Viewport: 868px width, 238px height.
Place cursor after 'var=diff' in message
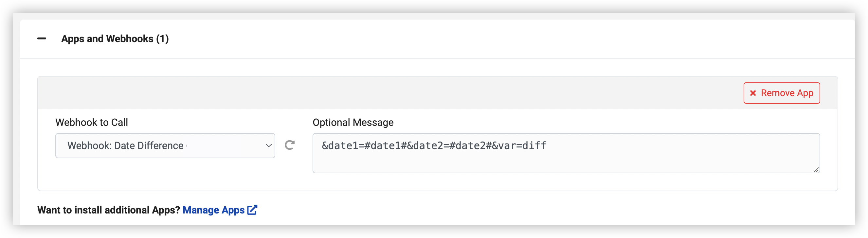pyautogui.click(x=547, y=146)
